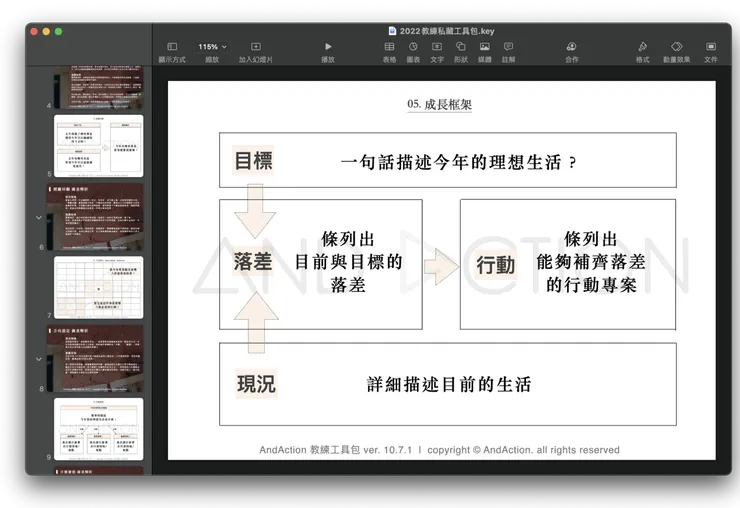Select the 現況 label on the slide
This screenshot has height=508, width=740.
tap(256, 384)
